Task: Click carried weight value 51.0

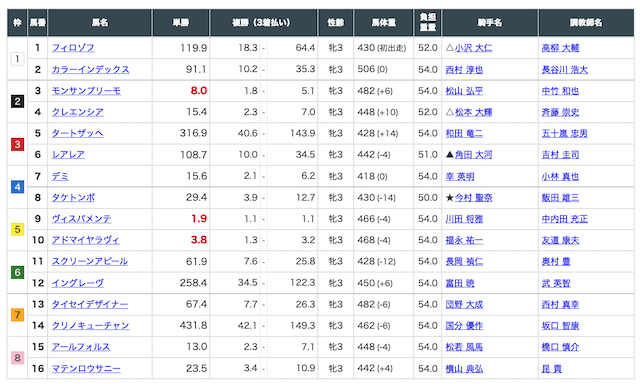Action: click(x=428, y=155)
